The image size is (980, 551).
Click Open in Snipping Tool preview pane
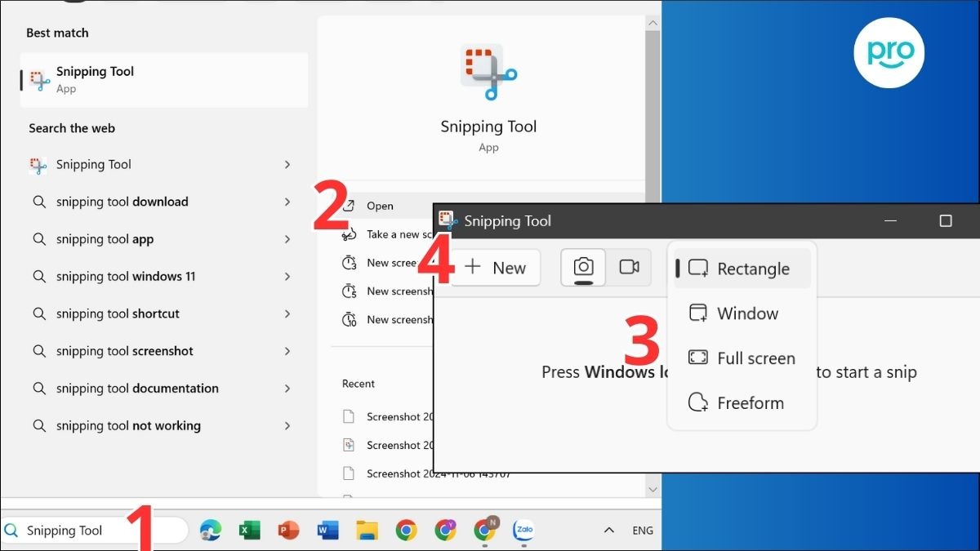tap(380, 206)
